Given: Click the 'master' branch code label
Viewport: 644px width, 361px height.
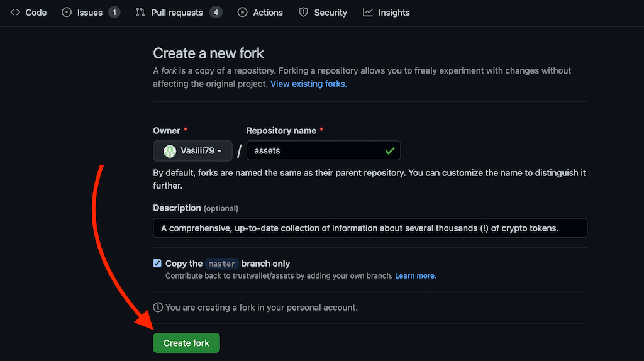Looking at the screenshot, I should coord(222,264).
